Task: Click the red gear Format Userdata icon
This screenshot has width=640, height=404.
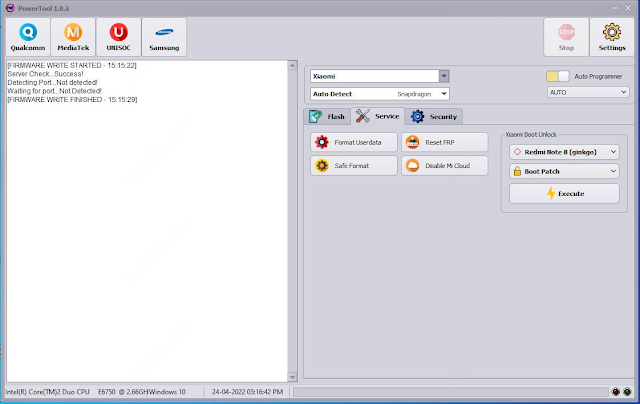Action: point(322,142)
